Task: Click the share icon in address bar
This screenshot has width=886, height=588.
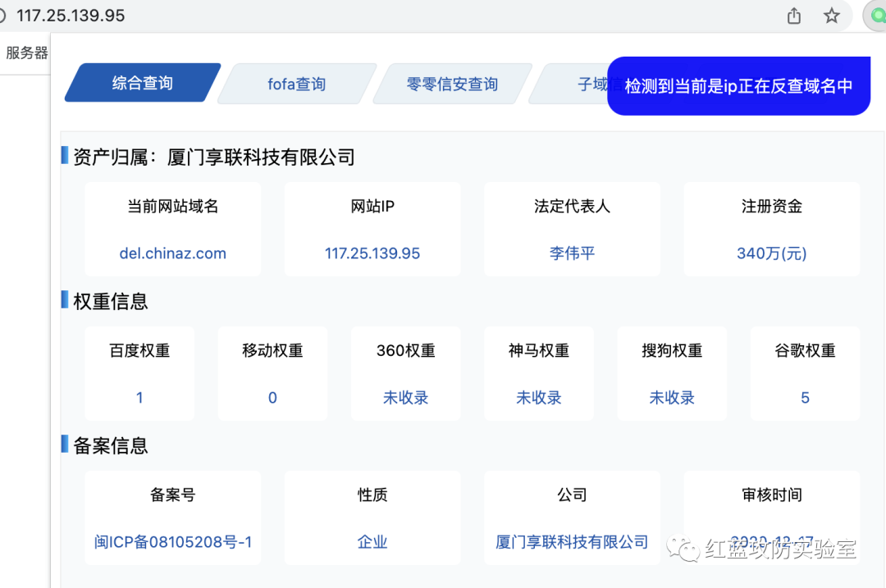Action: click(x=794, y=16)
